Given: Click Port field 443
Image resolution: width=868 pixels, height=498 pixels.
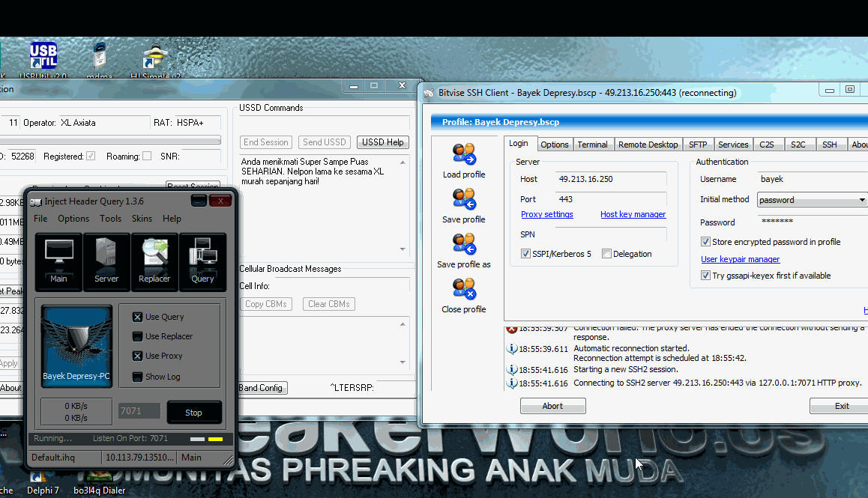Looking at the screenshot, I should coord(611,199).
